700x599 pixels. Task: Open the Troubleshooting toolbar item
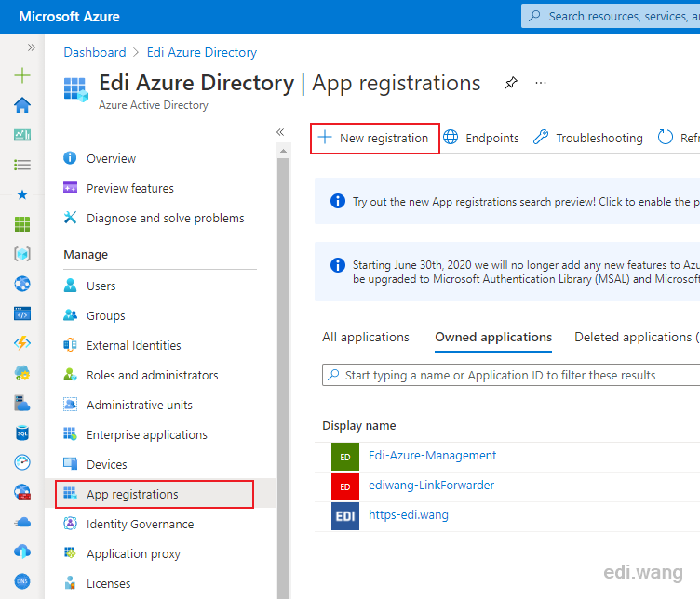click(588, 138)
